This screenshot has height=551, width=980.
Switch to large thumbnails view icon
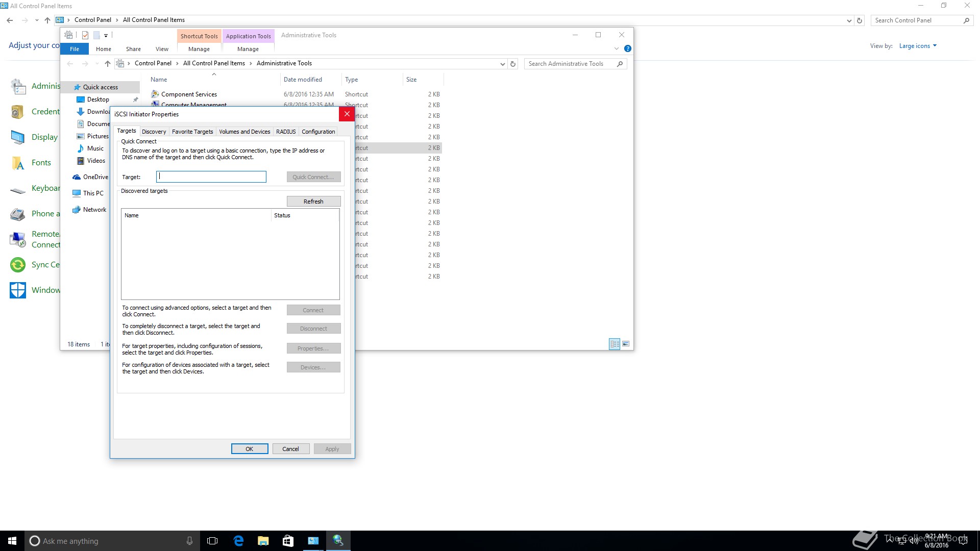click(x=626, y=344)
